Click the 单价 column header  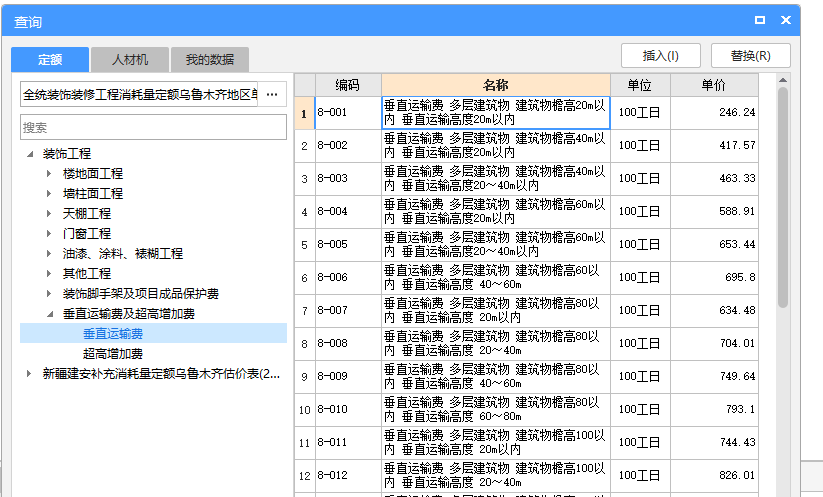pyautogui.click(x=714, y=85)
